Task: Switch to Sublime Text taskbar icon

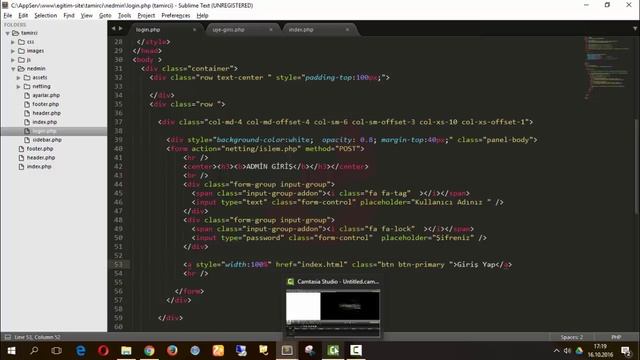Action: pyautogui.click(x=287, y=350)
